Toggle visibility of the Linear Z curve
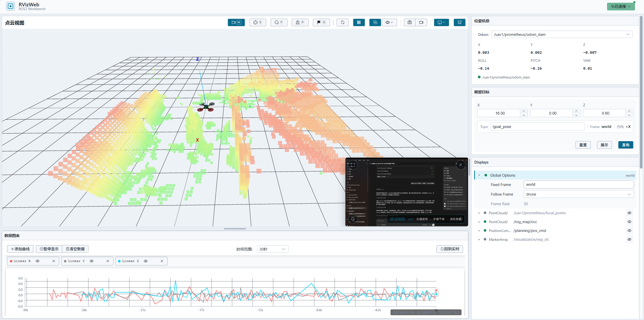This screenshot has width=644, height=320. (146, 261)
